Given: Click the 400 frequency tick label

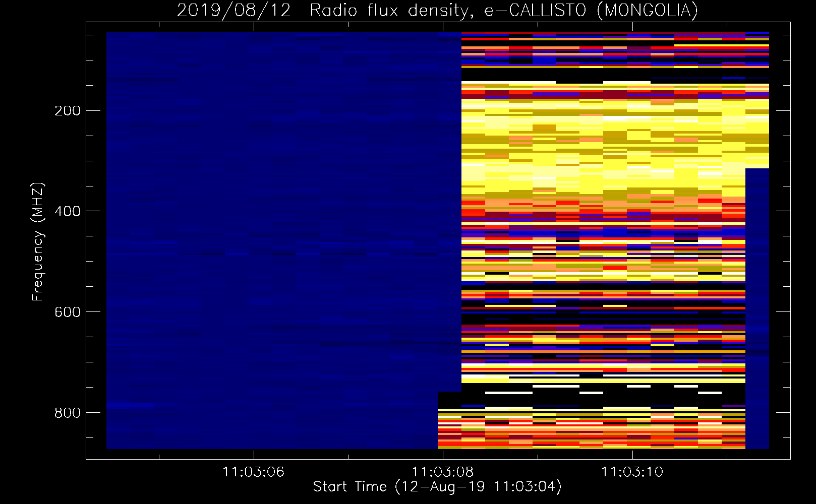Looking at the screenshot, I should click(68, 211).
